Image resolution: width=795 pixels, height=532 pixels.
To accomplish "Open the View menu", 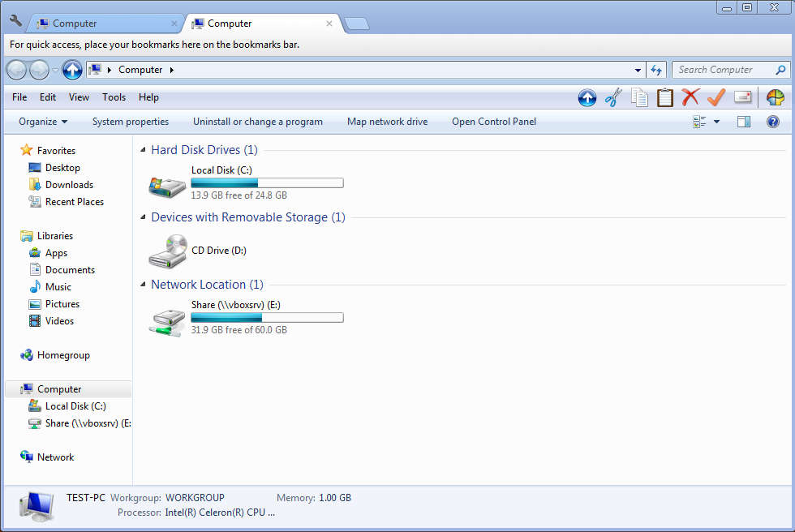I will [79, 97].
